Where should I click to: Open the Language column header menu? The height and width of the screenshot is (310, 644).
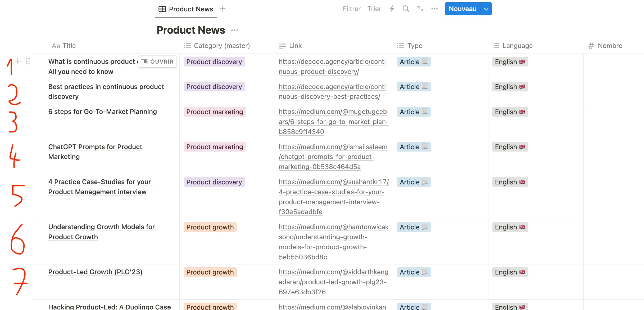tap(517, 46)
